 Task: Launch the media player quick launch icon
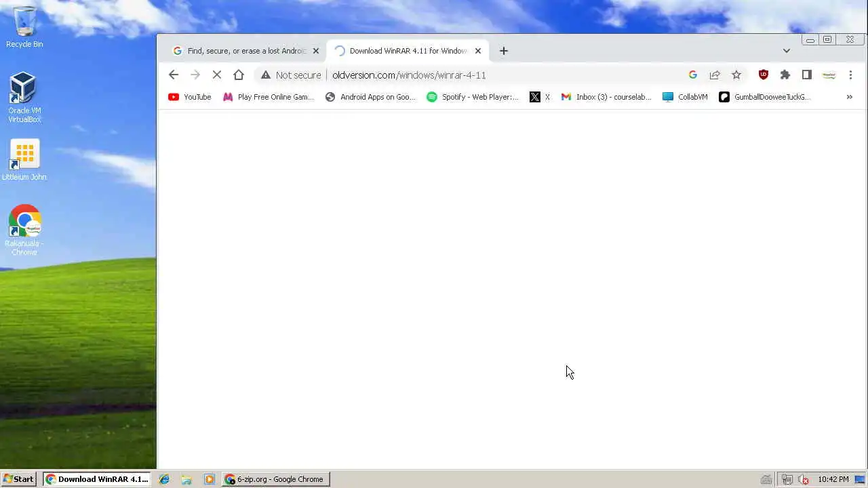click(210, 479)
